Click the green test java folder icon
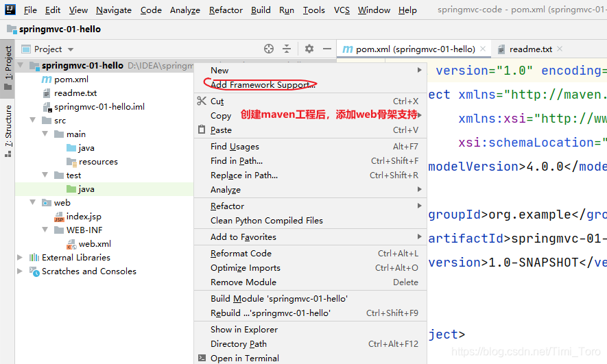Viewport: 607px width, 364px height. pos(71,189)
